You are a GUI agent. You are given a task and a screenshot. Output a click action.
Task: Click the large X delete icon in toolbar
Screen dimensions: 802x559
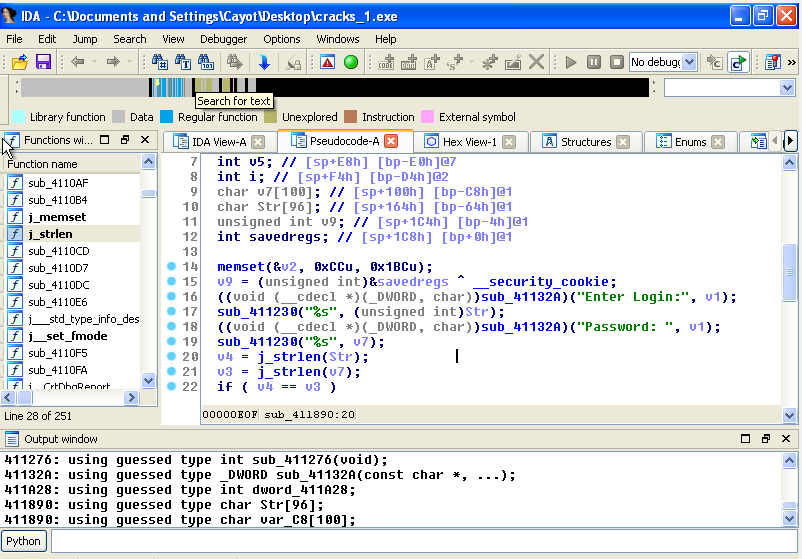click(x=536, y=62)
